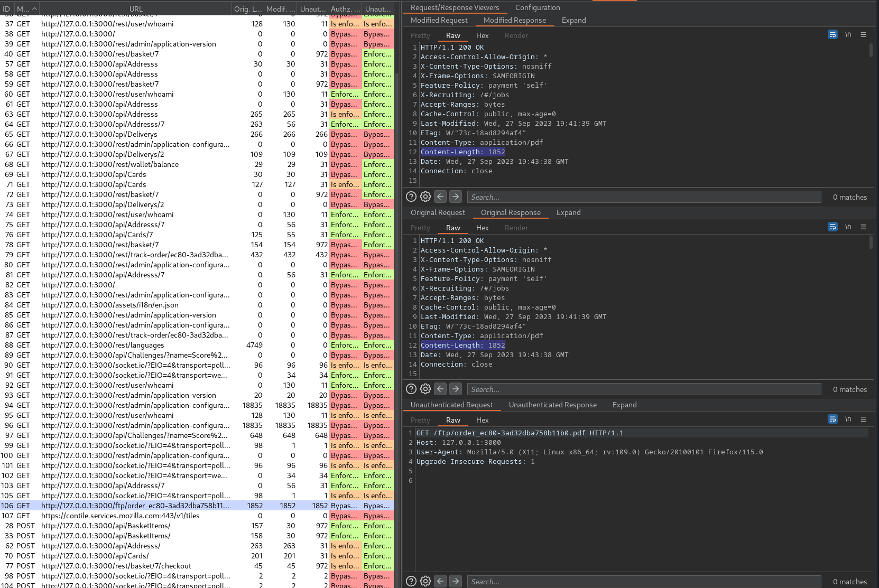Open search settings gear in Original Response panel
Viewport: 879px width, 588px height.
coord(425,389)
